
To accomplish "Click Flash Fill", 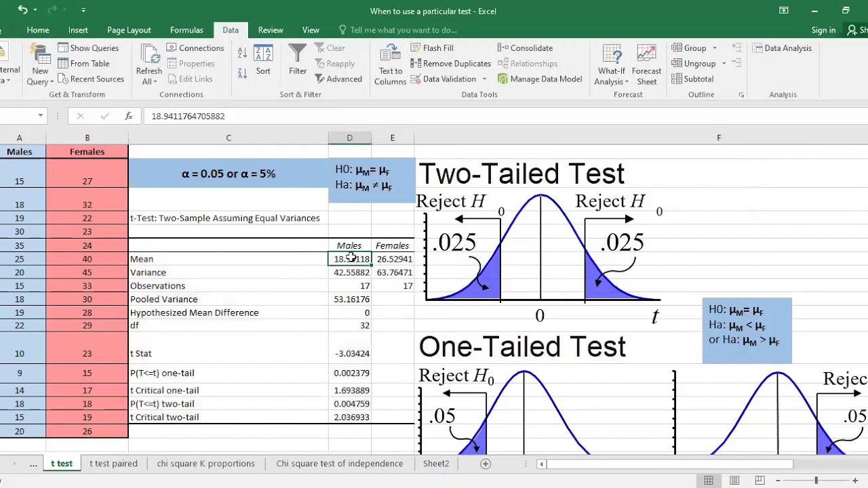I will (432, 48).
